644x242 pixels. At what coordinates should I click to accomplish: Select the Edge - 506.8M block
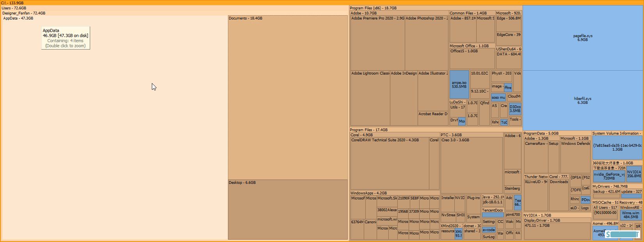pos(509,23)
